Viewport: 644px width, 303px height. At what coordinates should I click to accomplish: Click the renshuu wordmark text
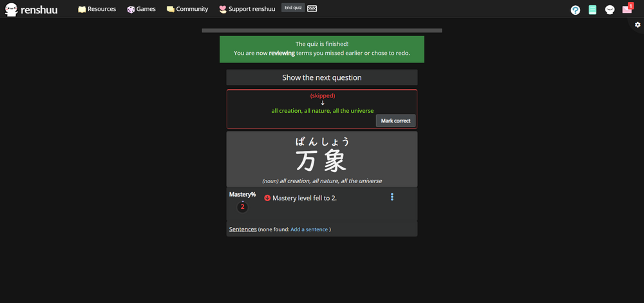(39, 10)
